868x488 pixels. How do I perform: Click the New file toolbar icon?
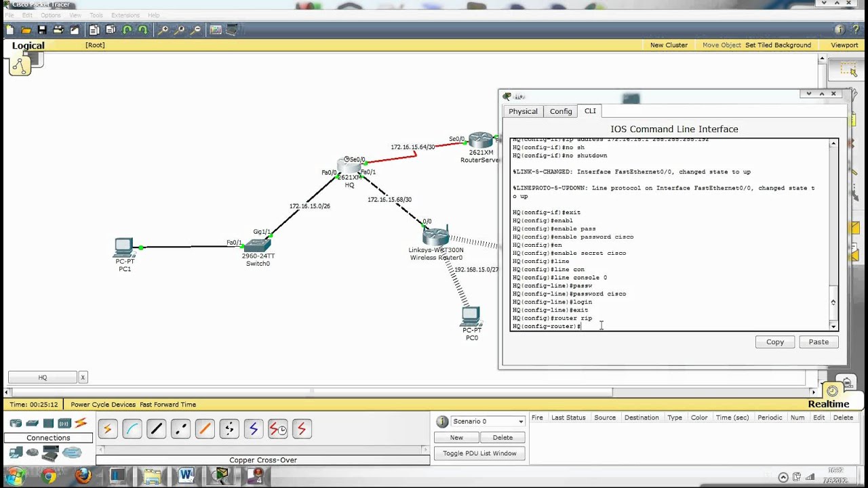pos(10,30)
